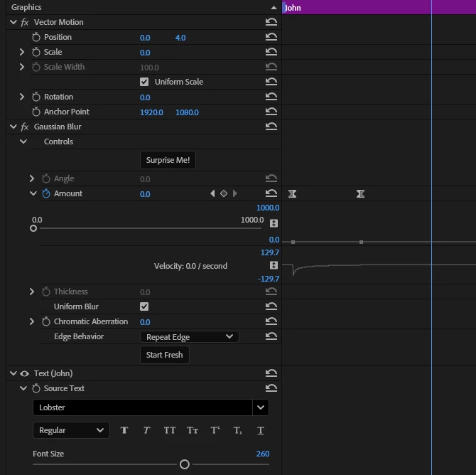476x475 pixels.
Task: Select the John clip bar
Action: point(379,7)
